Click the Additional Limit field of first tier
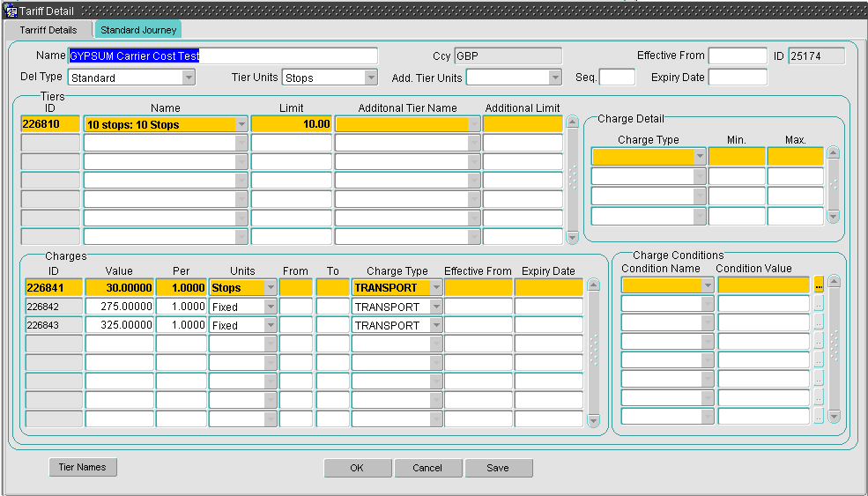The width and height of the screenshot is (868, 496). pos(523,124)
